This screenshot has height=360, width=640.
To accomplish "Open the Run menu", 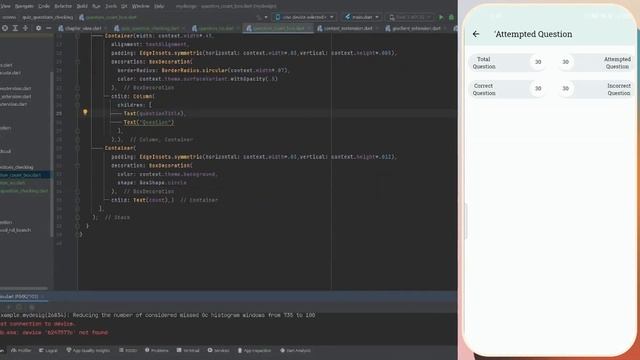I will (96, 6).
